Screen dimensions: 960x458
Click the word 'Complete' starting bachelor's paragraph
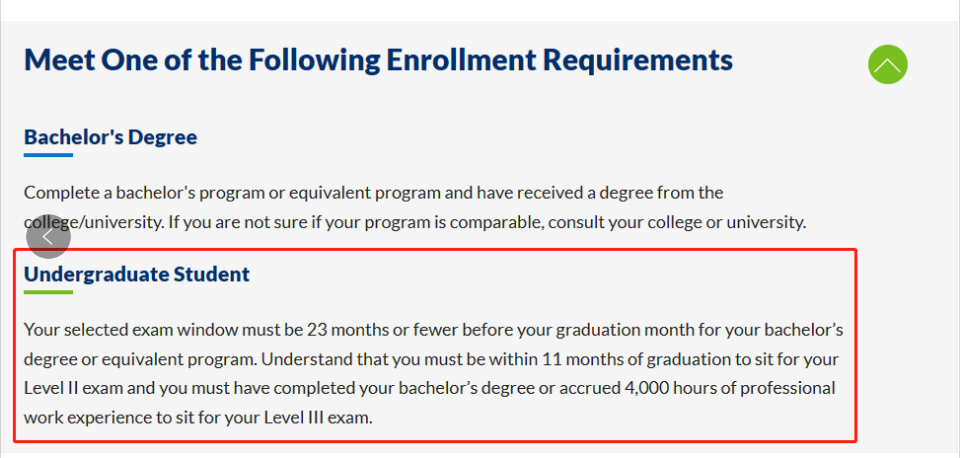[x=54, y=193]
